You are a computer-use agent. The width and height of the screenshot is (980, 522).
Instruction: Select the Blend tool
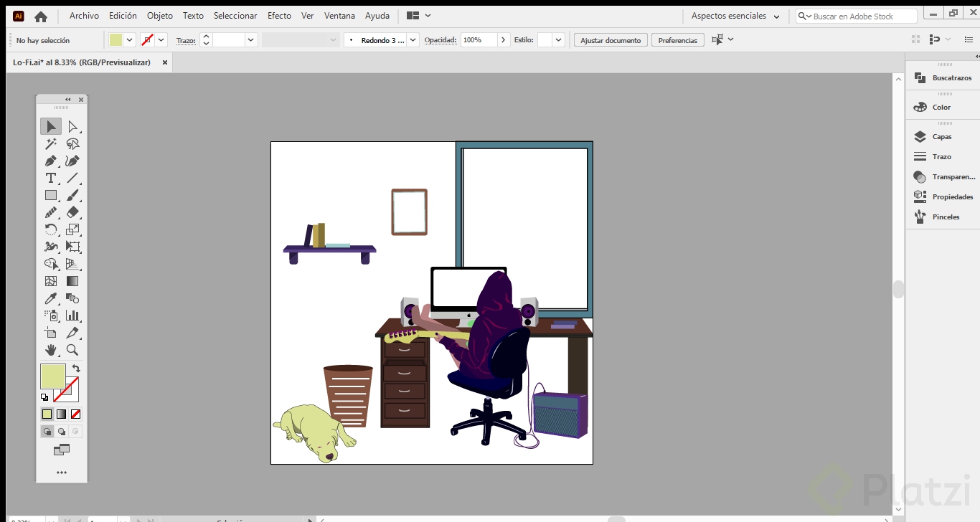(72, 299)
